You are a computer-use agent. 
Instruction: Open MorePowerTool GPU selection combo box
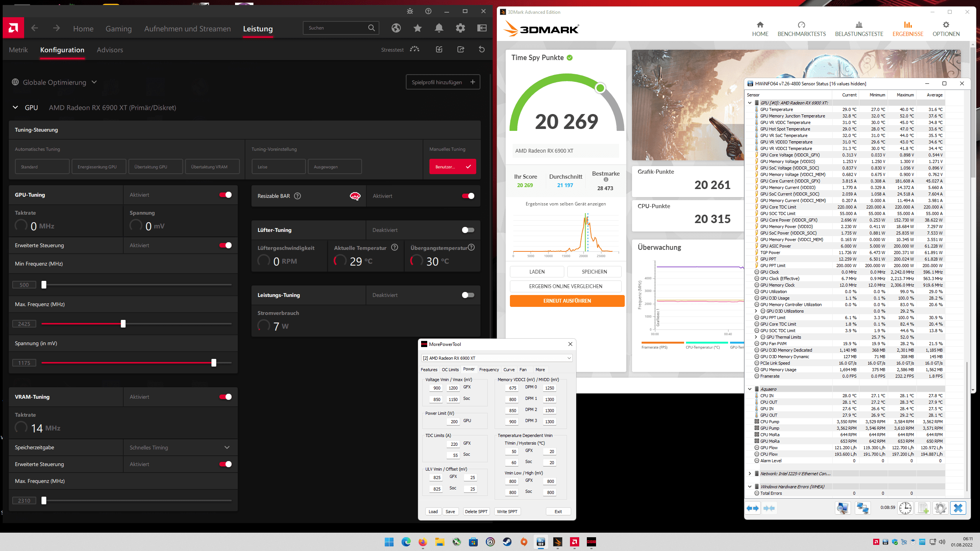497,358
